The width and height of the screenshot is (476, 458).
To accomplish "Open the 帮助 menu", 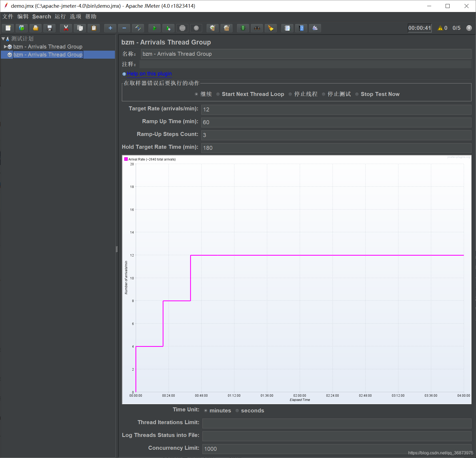I will click(x=91, y=17).
